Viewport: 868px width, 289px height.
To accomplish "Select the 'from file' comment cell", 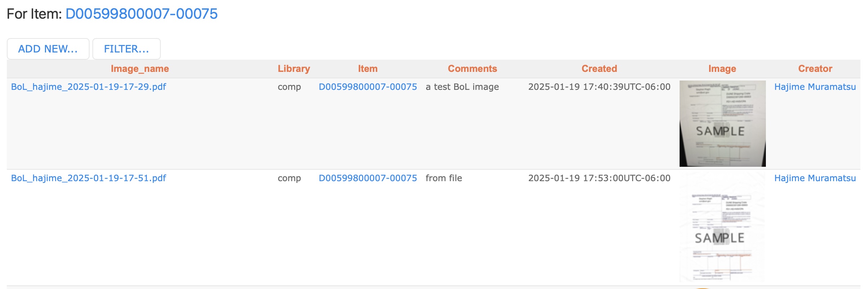I will tap(444, 178).
